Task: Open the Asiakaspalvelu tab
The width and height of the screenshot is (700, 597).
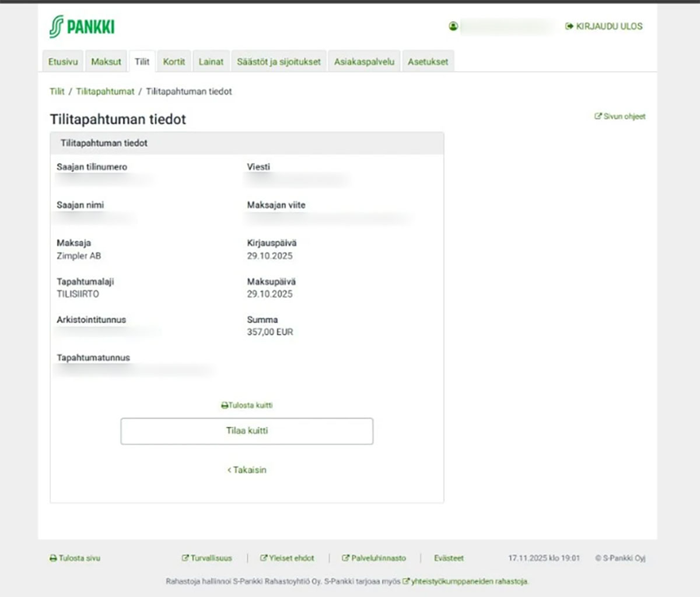Action: [364, 62]
